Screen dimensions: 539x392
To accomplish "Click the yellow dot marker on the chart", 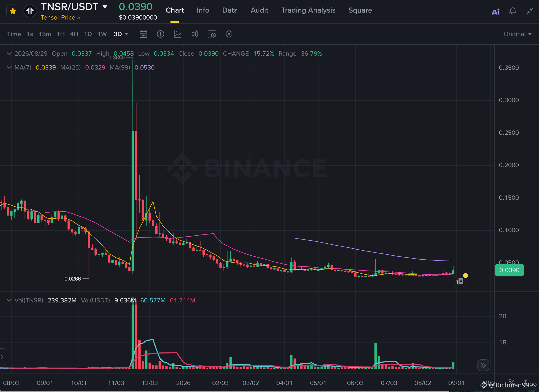I will [465, 275].
